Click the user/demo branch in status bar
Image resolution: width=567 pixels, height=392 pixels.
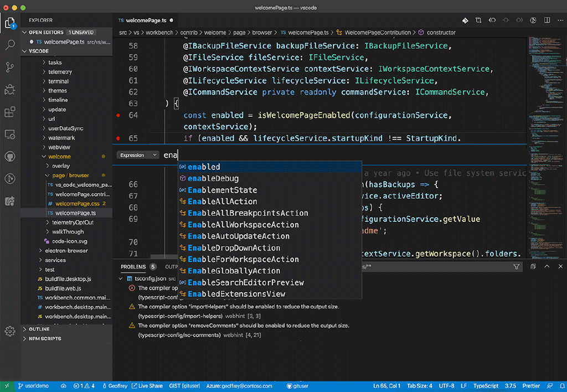[33, 386]
